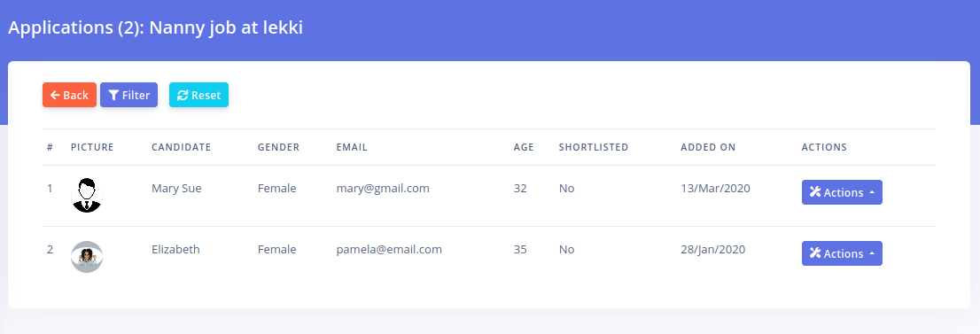Sort by the Candidate column header
Image resolution: width=980 pixels, height=334 pixels.
click(x=182, y=148)
